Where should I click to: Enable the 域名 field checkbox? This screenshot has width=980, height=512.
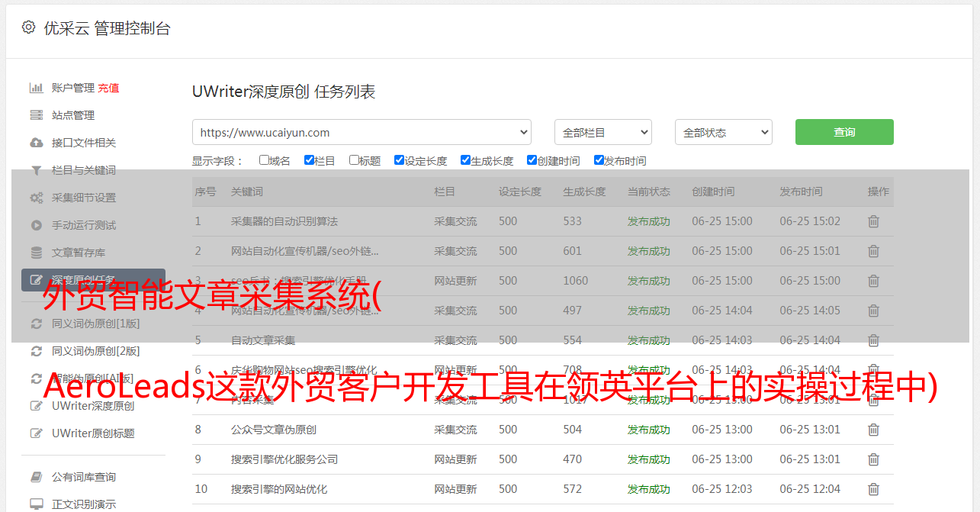[264, 160]
